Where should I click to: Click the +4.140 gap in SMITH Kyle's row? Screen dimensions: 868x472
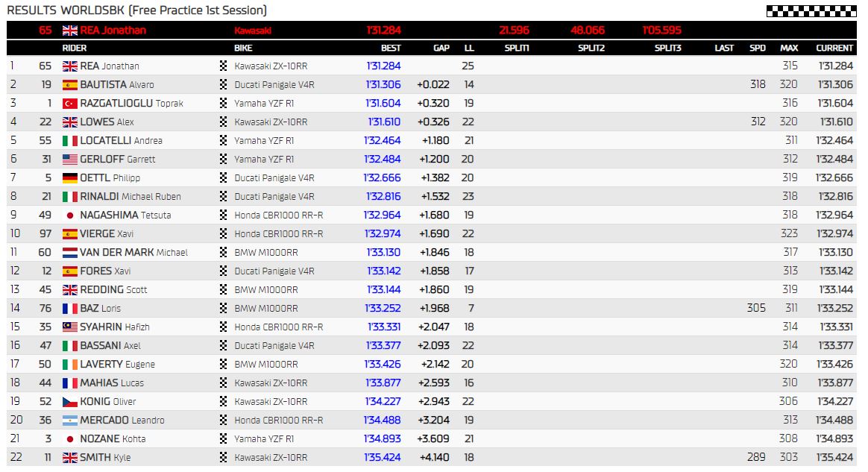[x=435, y=458]
